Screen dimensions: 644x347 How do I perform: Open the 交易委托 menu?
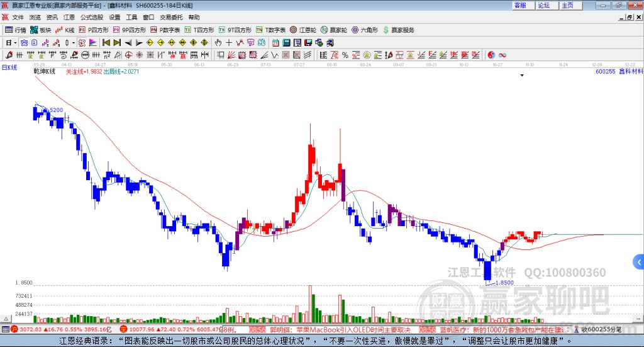tap(171, 17)
